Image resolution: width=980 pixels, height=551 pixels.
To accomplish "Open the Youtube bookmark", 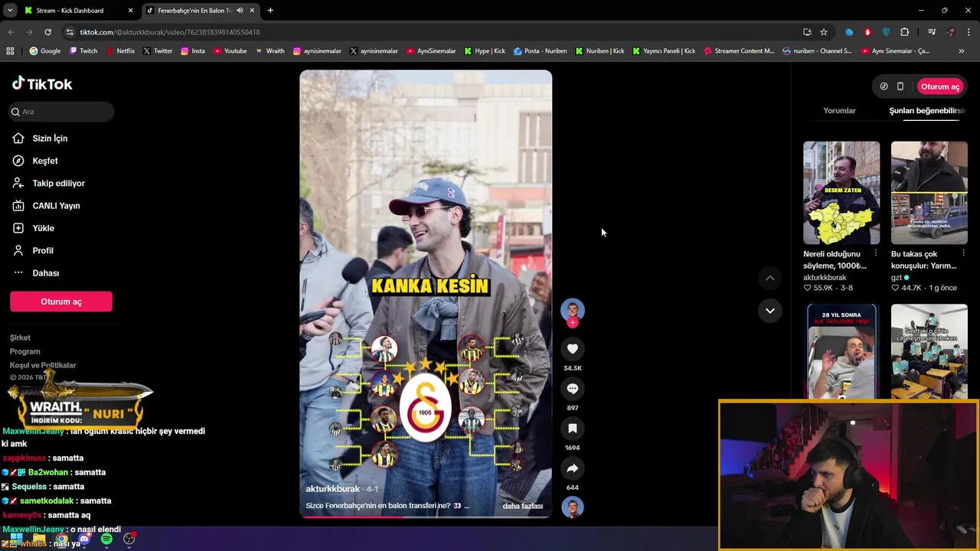I will (230, 51).
